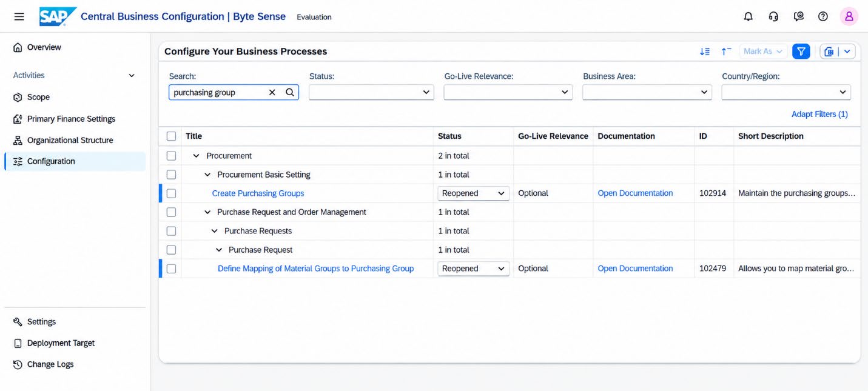Viewport: 868px width, 391px height.
Task: Open the help question mark icon
Action: coord(823,16)
